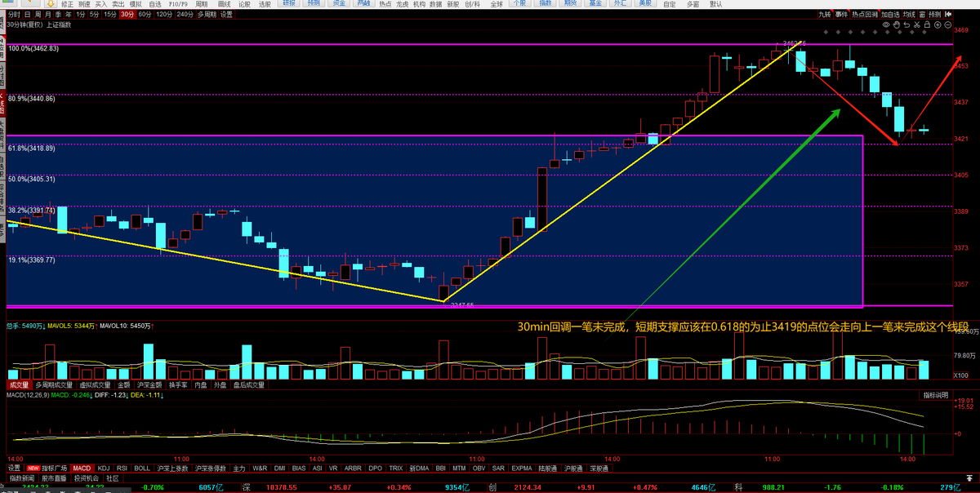
Task: Zoom in with the plus circle icon
Action: point(938,25)
